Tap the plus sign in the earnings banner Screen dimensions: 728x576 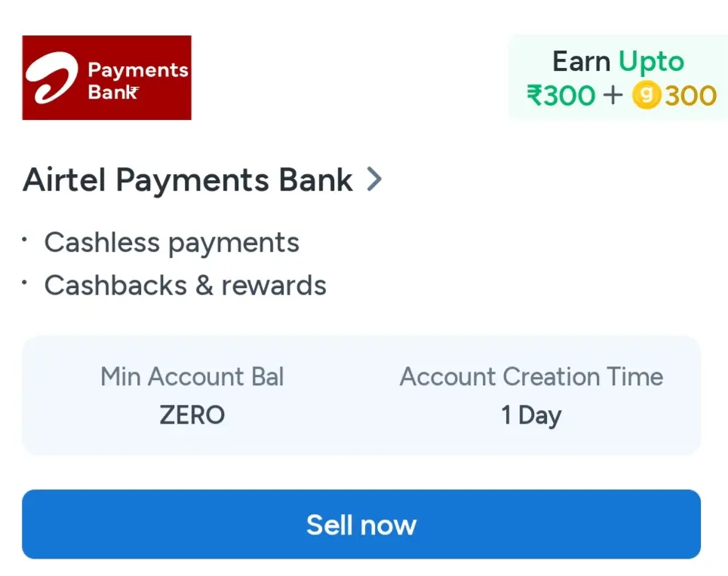point(613,96)
